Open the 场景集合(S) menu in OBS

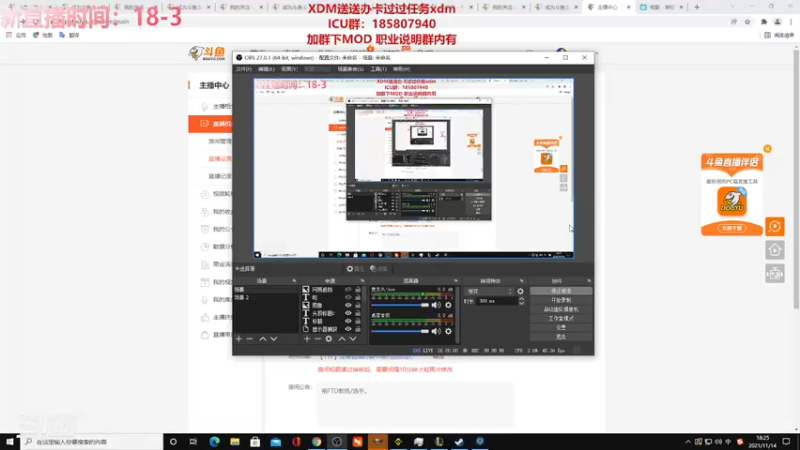(351, 69)
